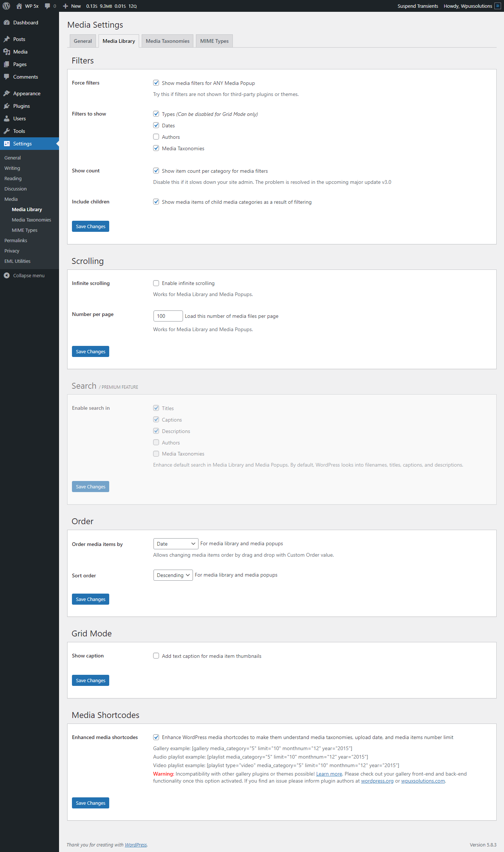The width and height of the screenshot is (504, 852).
Task: Click the Learn more warning link
Action: point(329,774)
